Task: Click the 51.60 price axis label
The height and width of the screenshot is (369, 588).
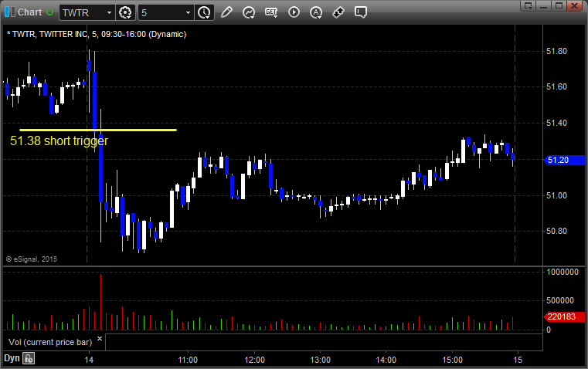Action: [556, 87]
